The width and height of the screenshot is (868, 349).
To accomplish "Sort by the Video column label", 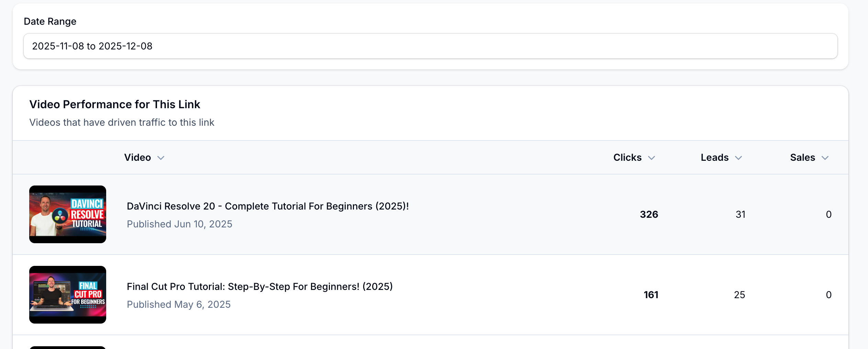I will click(x=137, y=158).
